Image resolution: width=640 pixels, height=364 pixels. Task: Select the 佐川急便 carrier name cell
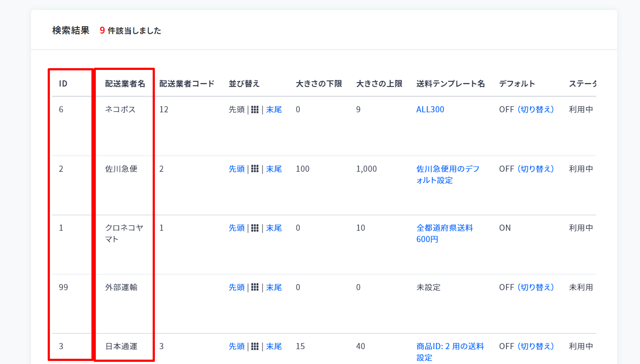pos(121,169)
